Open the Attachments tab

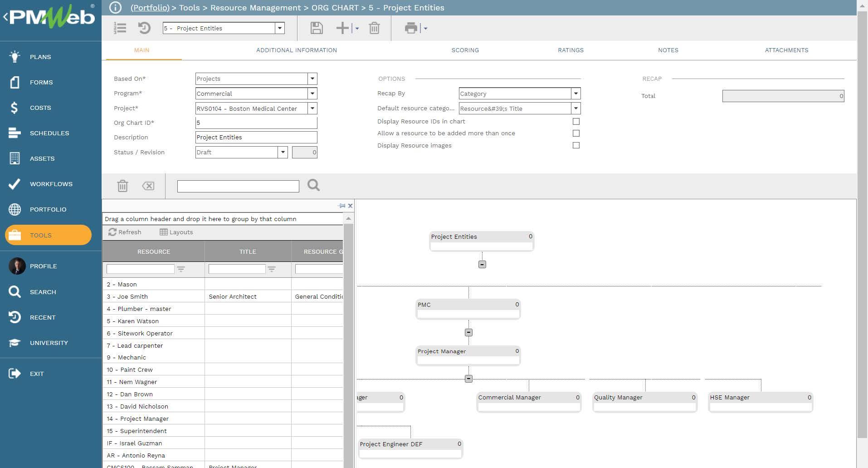click(786, 50)
